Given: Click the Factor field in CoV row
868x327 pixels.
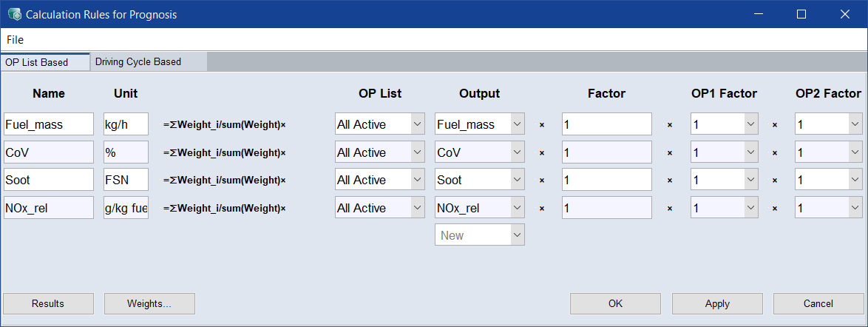Looking at the screenshot, I should pyautogui.click(x=606, y=152).
